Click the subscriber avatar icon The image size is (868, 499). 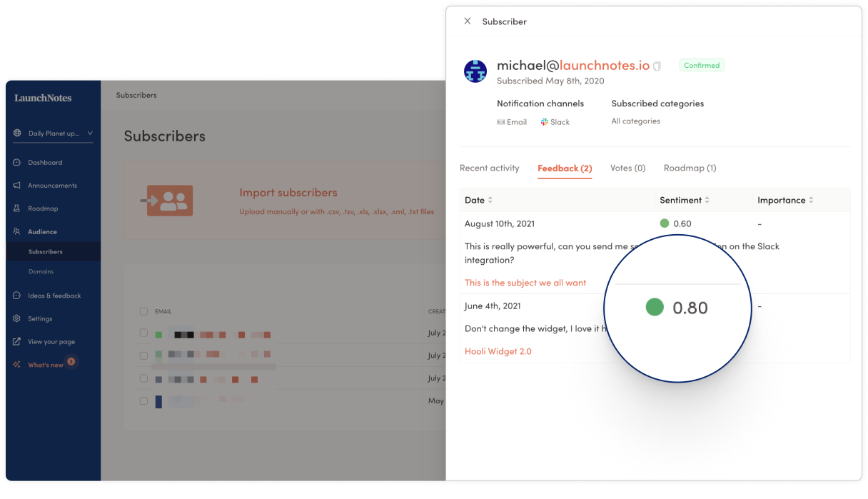[x=475, y=71]
